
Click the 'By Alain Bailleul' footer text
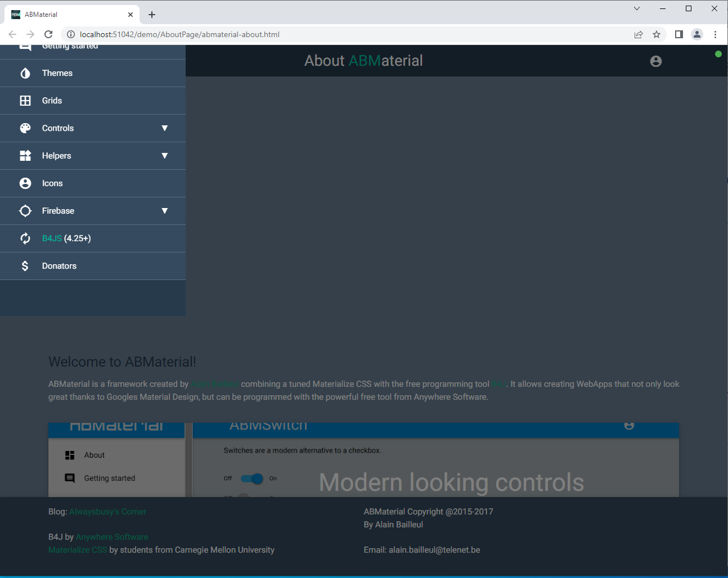click(x=393, y=525)
